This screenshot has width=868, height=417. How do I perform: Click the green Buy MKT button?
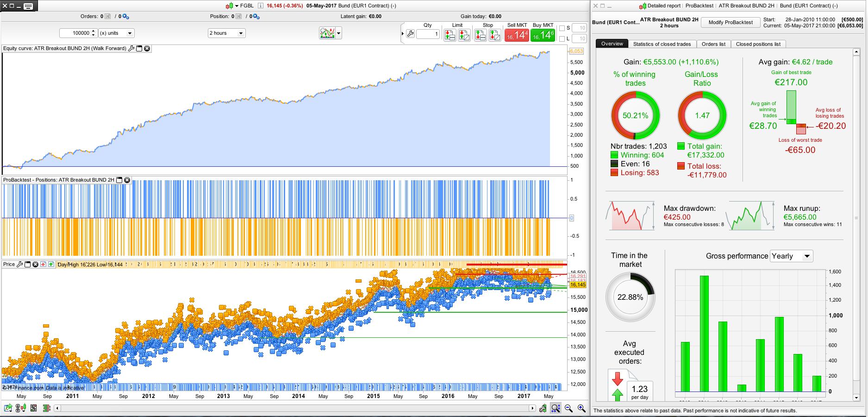click(543, 35)
